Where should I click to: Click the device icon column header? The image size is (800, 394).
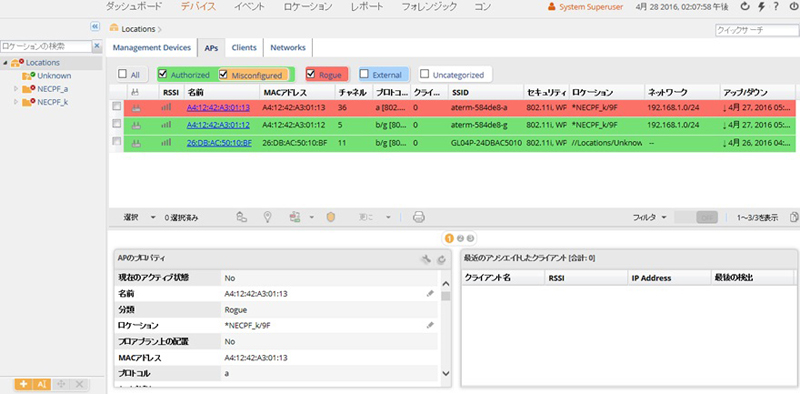click(135, 92)
